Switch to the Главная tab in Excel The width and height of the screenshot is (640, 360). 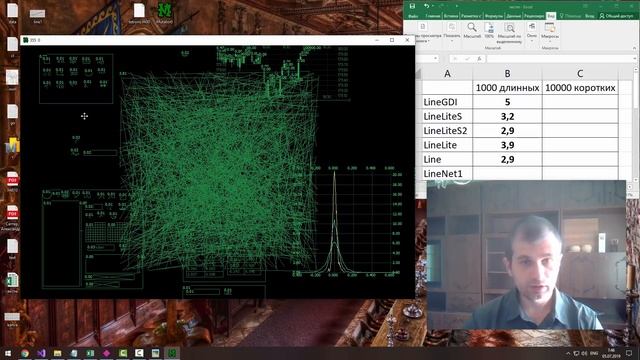click(433, 16)
